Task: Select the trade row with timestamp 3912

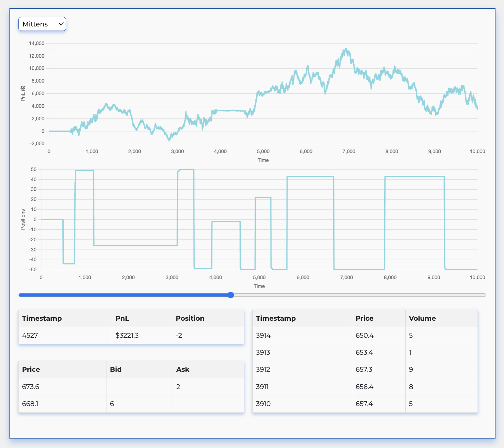Action: tap(365, 370)
